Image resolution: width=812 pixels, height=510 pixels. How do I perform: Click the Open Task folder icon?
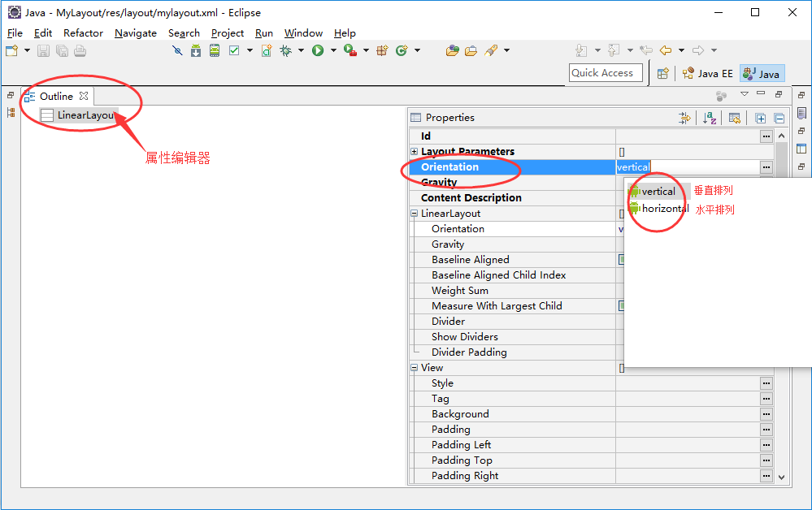pyautogui.click(x=471, y=50)
